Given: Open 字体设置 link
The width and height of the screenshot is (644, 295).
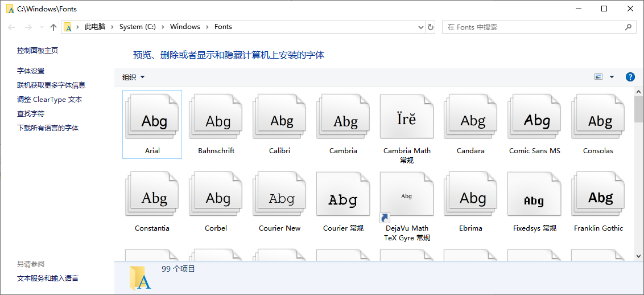Looking at the screenshot, I should (31, 71).
